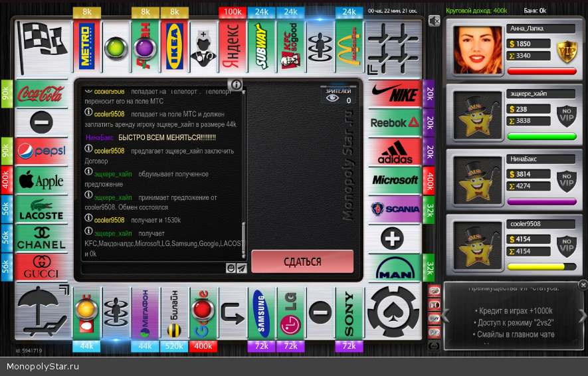Click the Start checkered flag corner cell
The height and width of the screenshot is (376, 588).
point(43,48)
